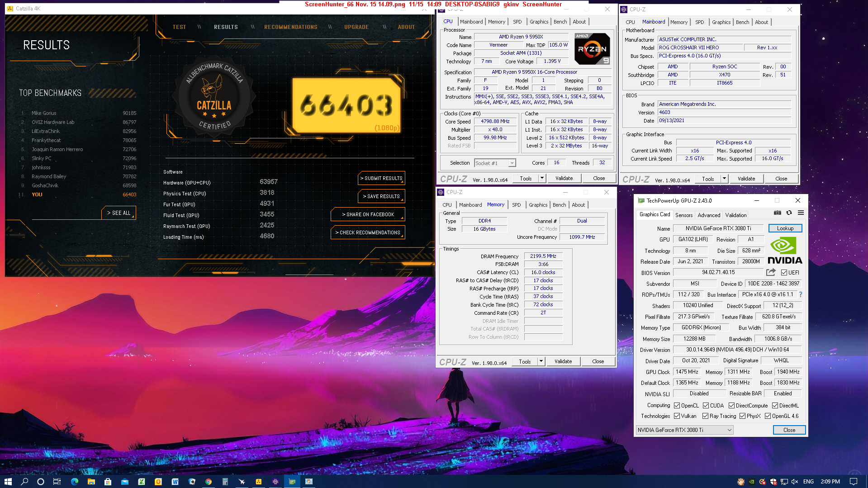
Task: Open File Explorer from the taskbar
Action: tap(91, 482)
